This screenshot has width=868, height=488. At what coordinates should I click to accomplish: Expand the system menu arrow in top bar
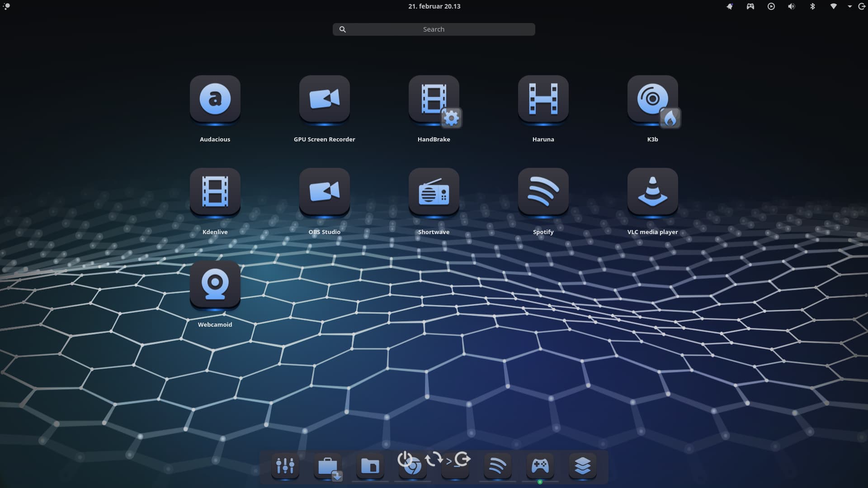pyautogui.click(x=849, y=6)
